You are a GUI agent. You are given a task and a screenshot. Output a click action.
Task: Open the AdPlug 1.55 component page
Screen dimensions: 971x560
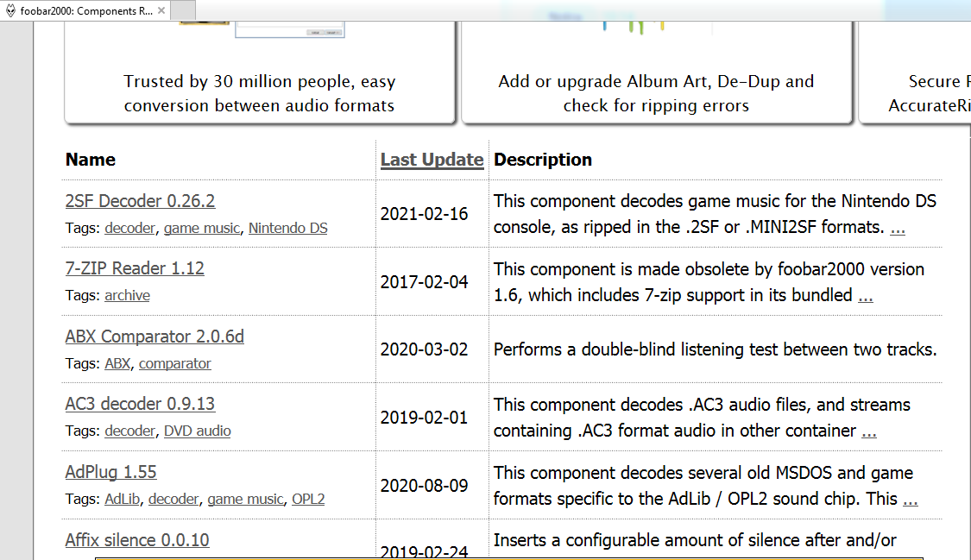click(x=110, y=472)
